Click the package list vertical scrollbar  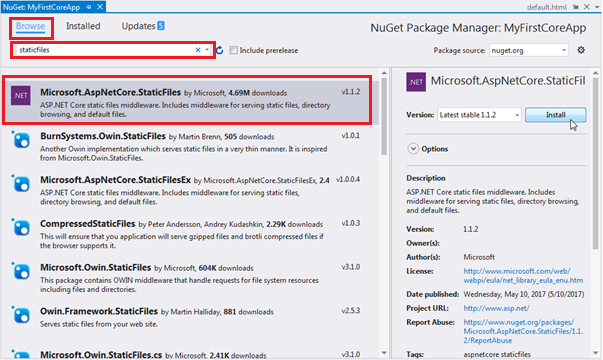(384, 212)
